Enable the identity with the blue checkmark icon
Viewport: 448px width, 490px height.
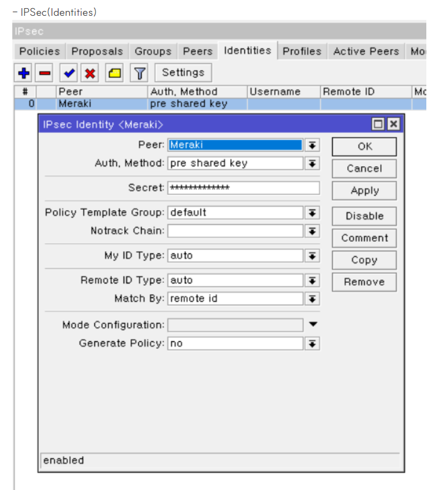(69, 73)
